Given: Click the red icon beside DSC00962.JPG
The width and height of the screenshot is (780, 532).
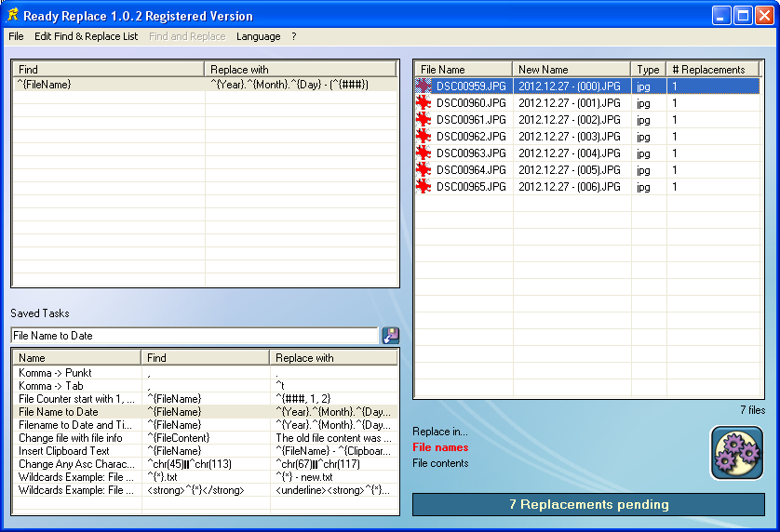Looking at the screenshot, I should tap(424, 136).
